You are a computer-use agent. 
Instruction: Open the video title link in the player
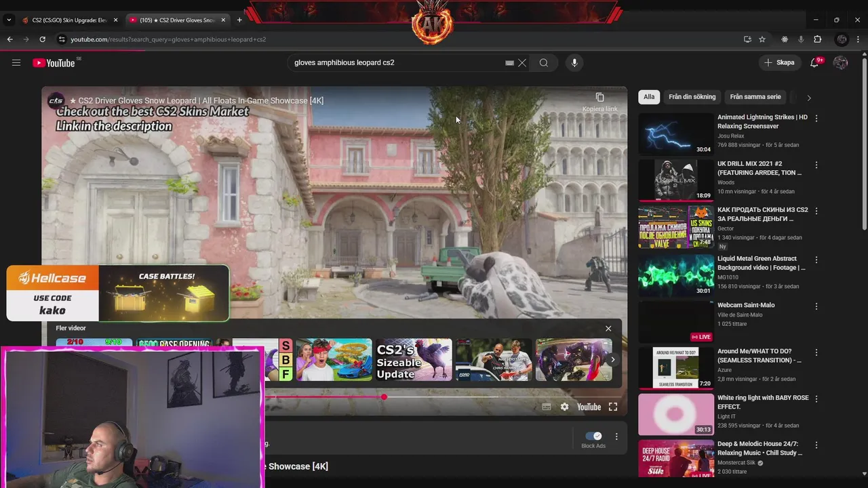[x=197, y=101]
